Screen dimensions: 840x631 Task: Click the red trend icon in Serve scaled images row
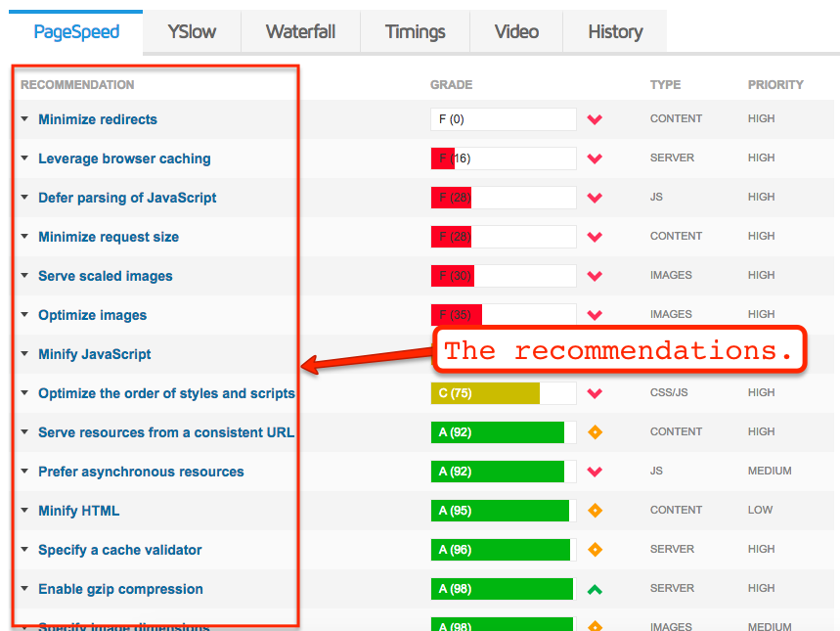(x=595, y=276)
